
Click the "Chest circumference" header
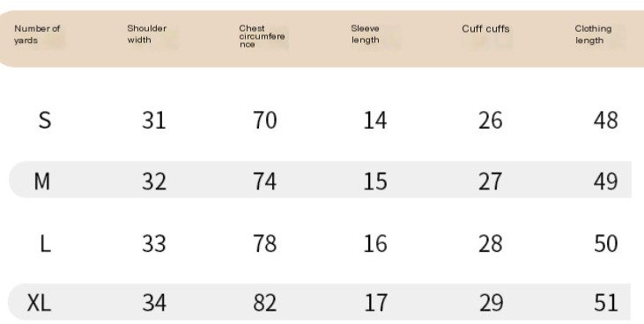(262, 36)
